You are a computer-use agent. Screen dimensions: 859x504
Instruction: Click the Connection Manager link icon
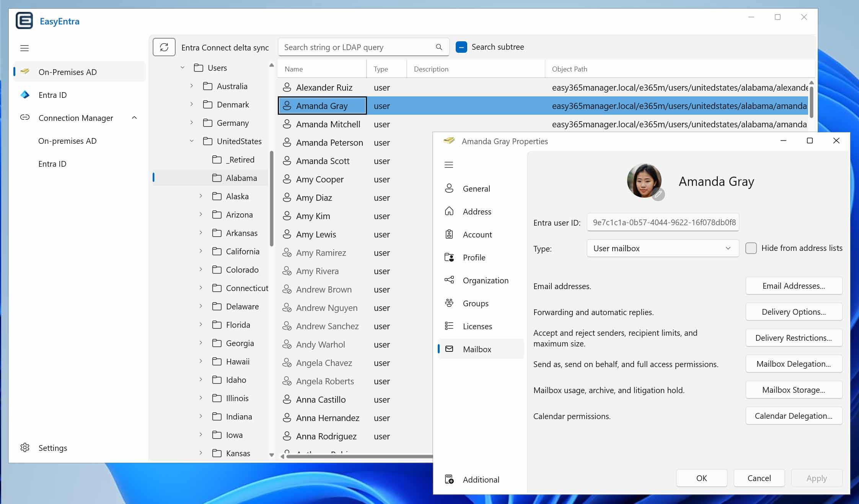[25, 117]
